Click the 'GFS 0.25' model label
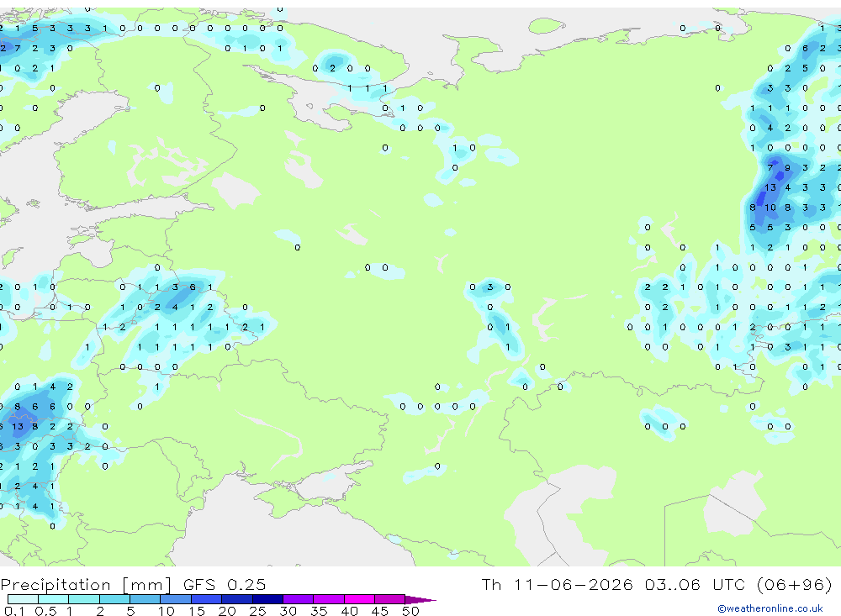Image resolution: width=841 pixels, height=616 pixels. 225,584
